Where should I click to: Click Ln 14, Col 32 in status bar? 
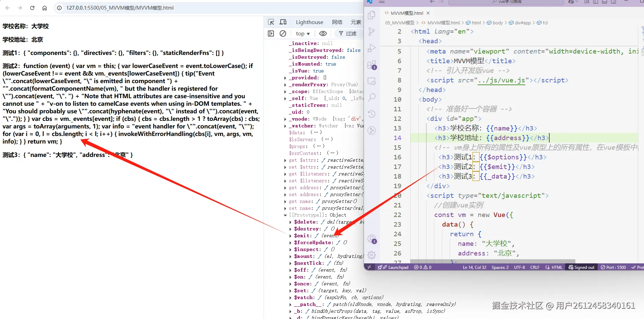pyautogui.click(x=475, y=267)
